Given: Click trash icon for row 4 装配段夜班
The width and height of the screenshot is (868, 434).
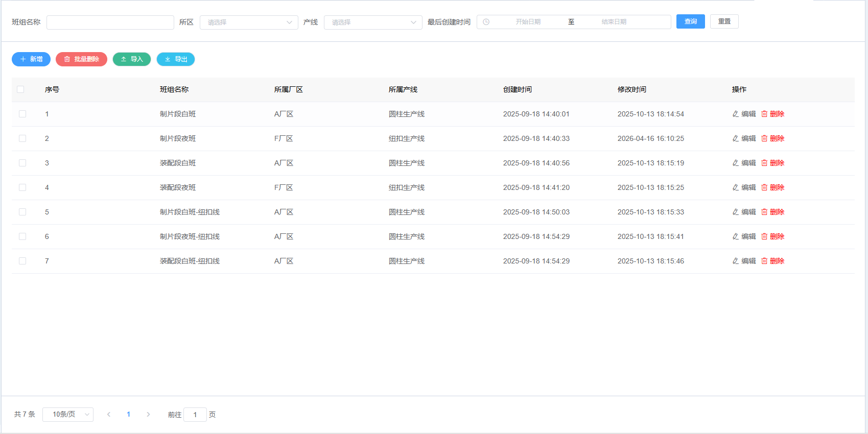Looking at the screenshot, I should click(x=764, y=187).
